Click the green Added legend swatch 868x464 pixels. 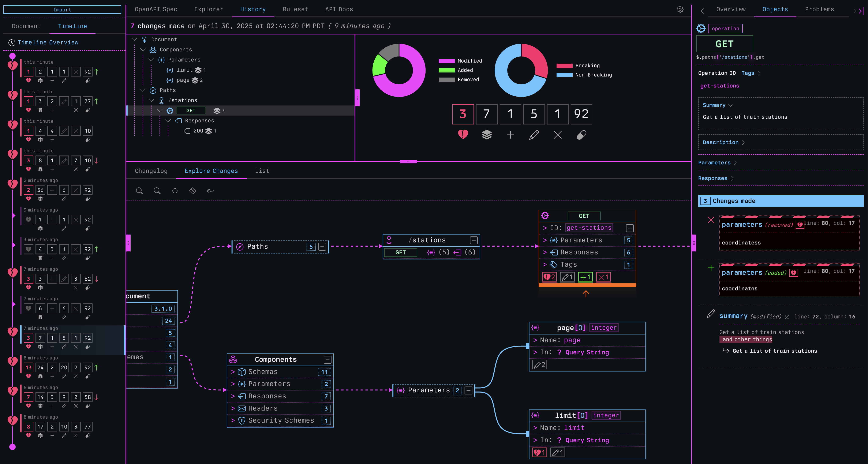[x=446, y=70]
